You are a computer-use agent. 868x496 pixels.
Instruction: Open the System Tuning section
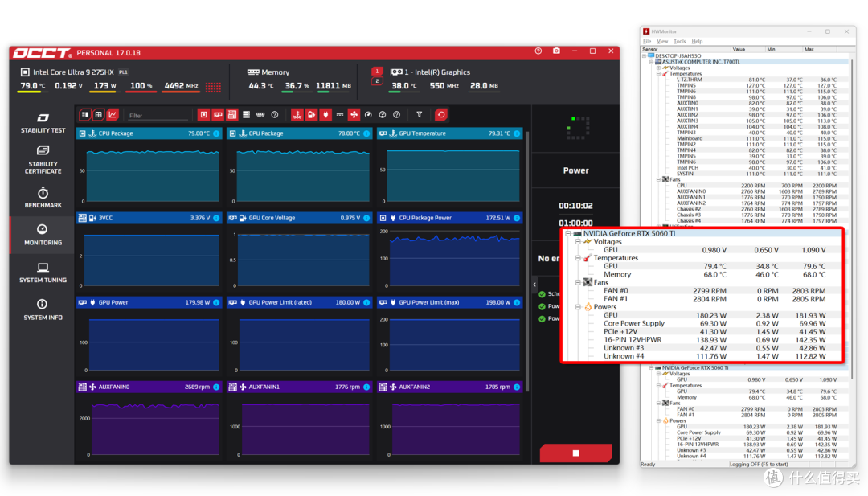coord(43,273)
